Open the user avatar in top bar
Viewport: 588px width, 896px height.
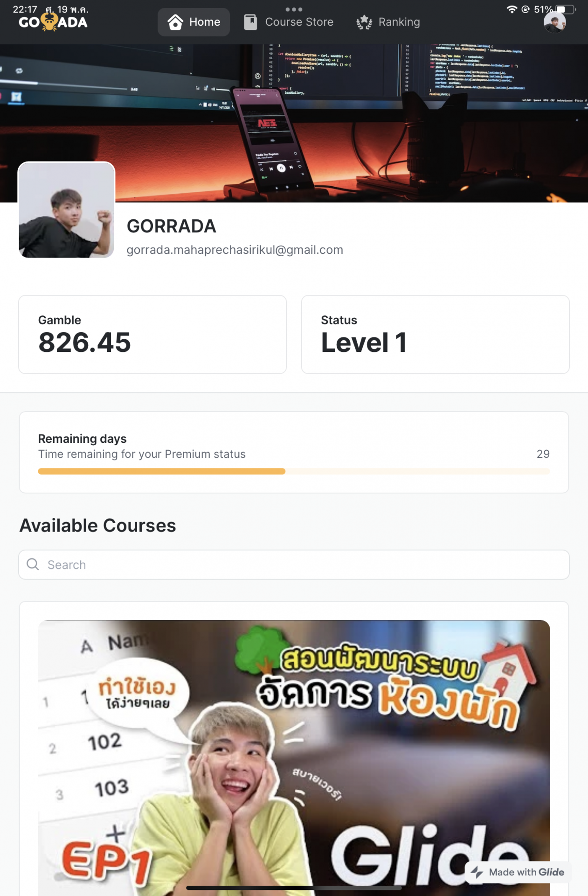tap(554, 22)
